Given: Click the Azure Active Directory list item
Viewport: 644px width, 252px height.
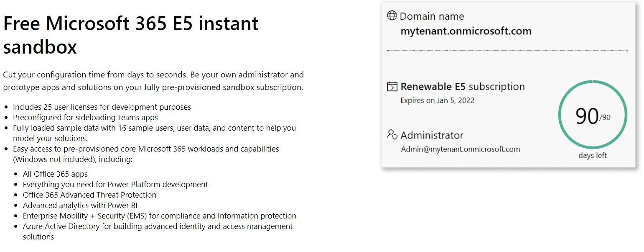Looking at the screenshot, I should point(158,231).
